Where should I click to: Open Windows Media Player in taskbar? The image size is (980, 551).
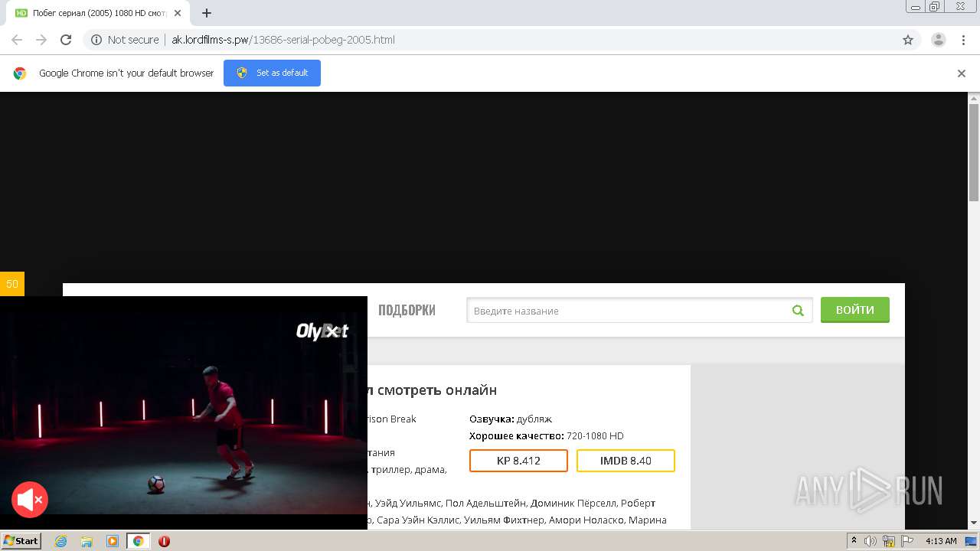(x=113, y=541)
